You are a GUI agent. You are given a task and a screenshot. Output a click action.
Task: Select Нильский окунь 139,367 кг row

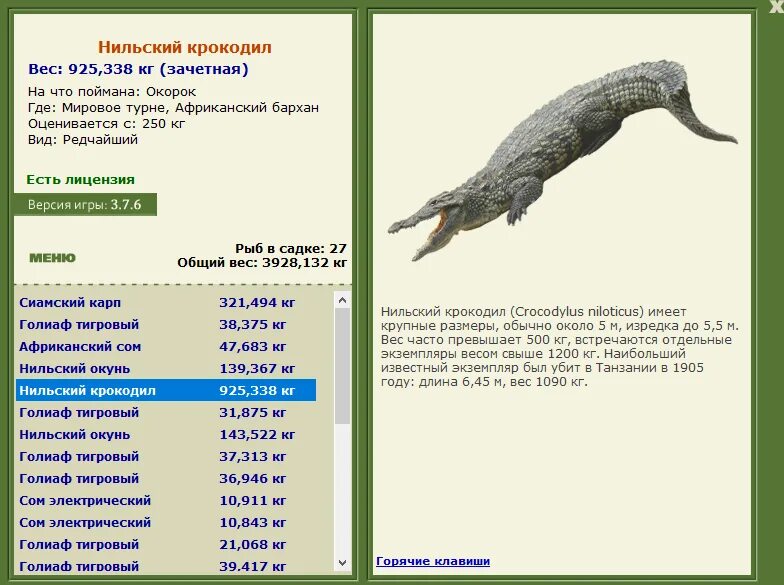point(166,368)
